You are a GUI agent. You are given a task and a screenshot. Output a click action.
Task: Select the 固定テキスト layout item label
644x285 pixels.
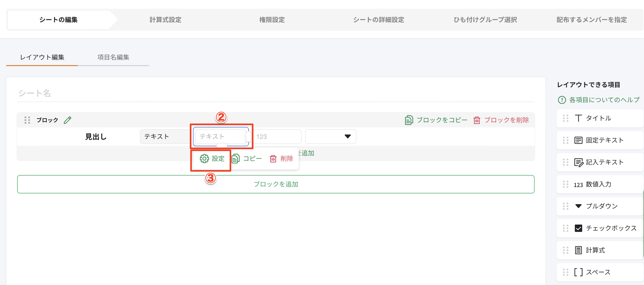[x=605, y=140]
